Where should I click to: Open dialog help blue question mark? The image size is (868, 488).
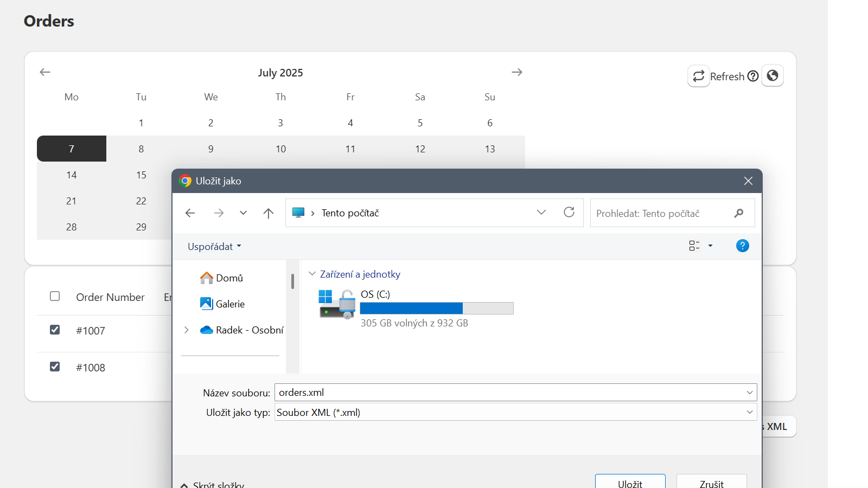pyautogui.click(x=743, y=246)
